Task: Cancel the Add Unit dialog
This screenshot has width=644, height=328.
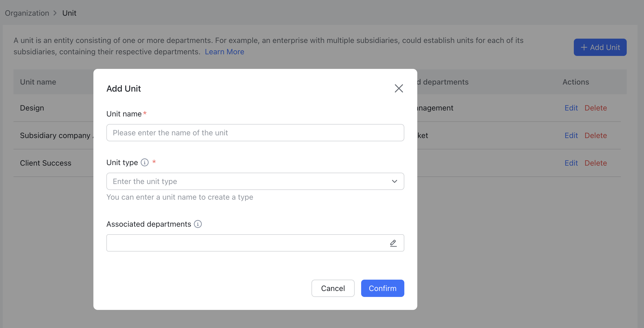Action: pos(333,288)
